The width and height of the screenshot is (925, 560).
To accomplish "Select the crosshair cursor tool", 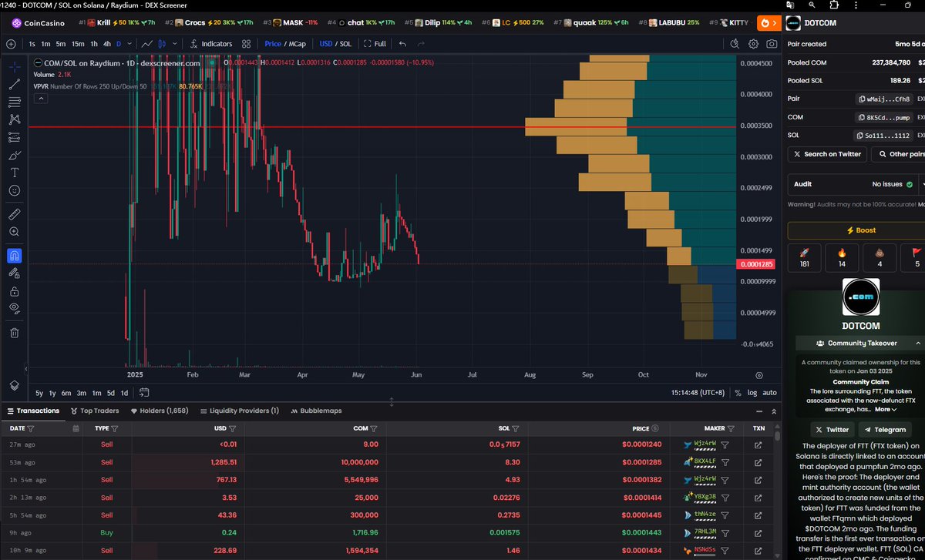I will click(x=14, y=67).
